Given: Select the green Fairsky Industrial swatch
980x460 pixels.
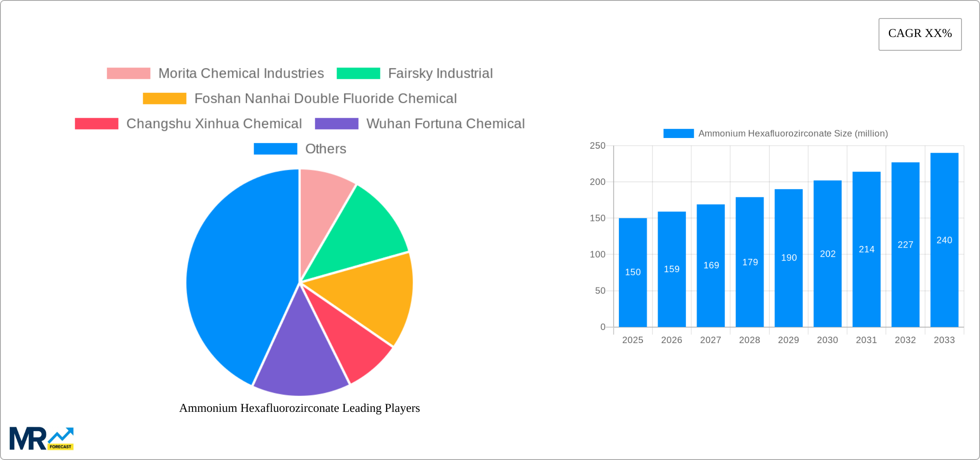Looking at the screenshot, I should 358,73.
